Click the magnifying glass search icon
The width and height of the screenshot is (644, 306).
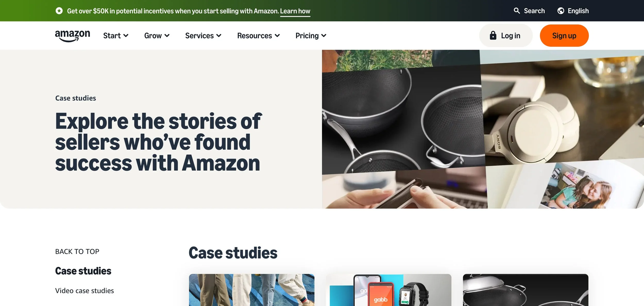click(x=517, y=11)
